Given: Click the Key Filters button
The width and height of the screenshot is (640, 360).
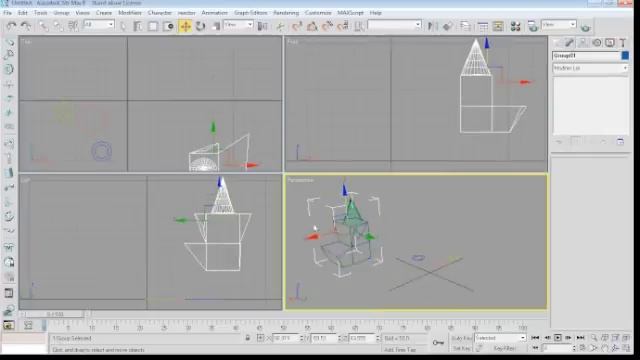Looking at the screenshot, I should click(x=504, y=348).
